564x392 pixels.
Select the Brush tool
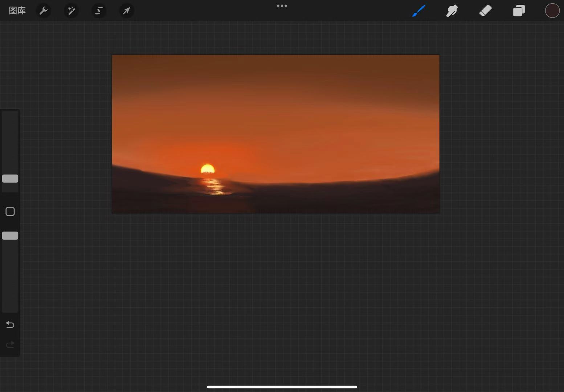[418, 11]
